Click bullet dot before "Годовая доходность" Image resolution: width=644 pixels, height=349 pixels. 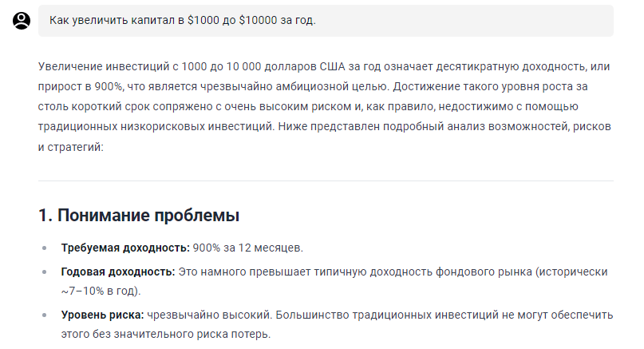(45, 272)
